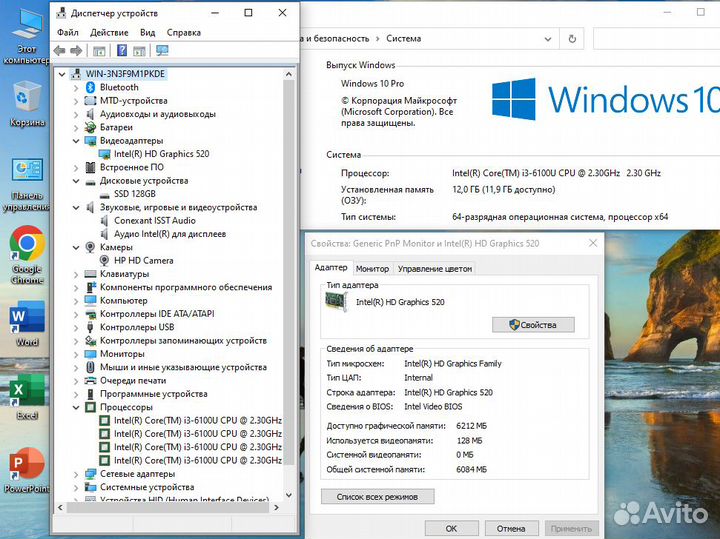Click the Система breadcrumb in address bar
This screenshot has height=539, width=720.
coord(404,39)
